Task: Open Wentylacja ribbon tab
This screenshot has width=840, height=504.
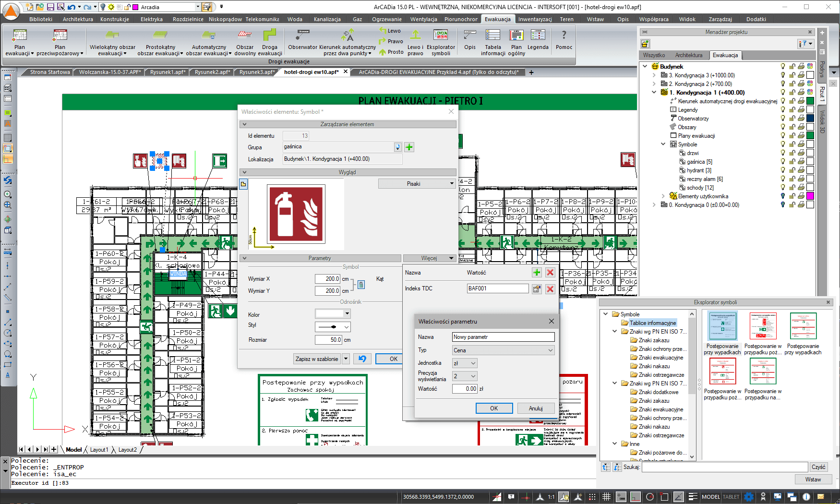Action: coord(423,19)
